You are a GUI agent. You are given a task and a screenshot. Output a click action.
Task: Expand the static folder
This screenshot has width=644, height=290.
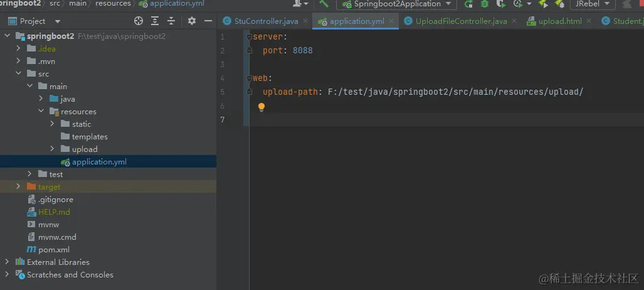click(52, 124)
